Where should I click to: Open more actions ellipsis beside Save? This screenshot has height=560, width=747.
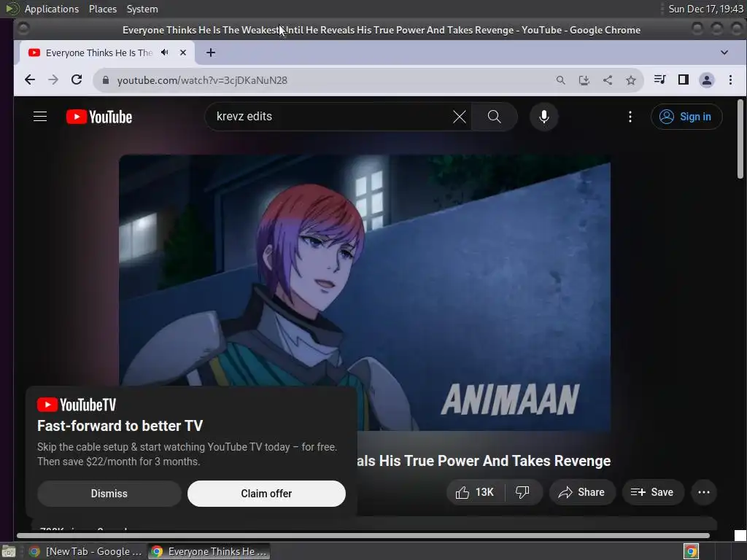[704, 492]
